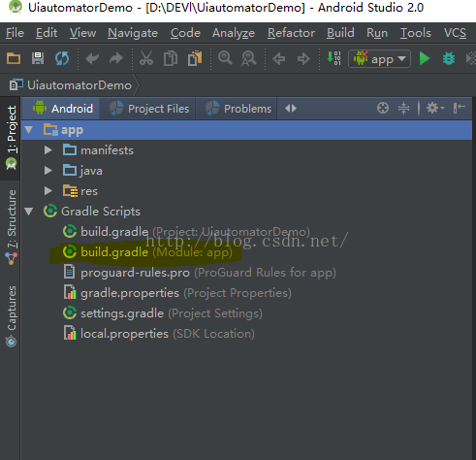Click the UiautomatorDemo breadcrumb

[x=79, y=85]
